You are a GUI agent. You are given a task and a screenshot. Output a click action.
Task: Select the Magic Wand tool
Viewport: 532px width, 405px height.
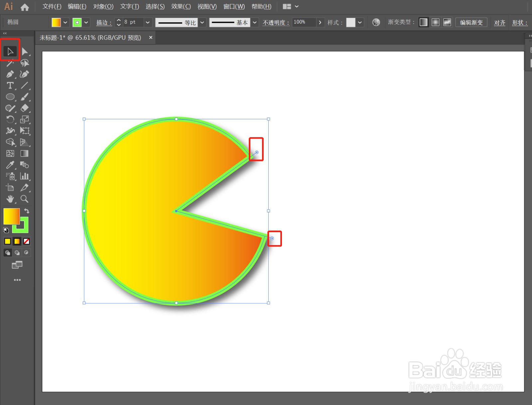pyautogui.click(x=10, y=63)
